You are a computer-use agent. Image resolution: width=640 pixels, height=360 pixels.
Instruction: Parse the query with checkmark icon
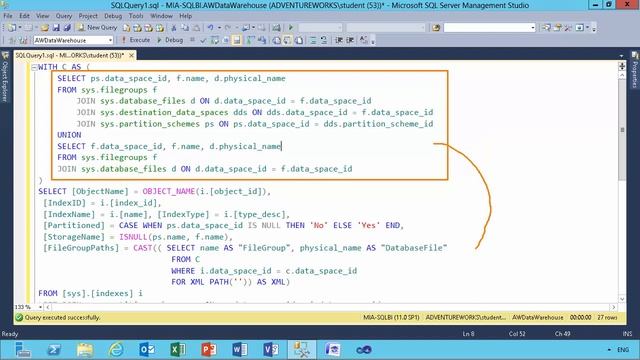pos(203,40)
